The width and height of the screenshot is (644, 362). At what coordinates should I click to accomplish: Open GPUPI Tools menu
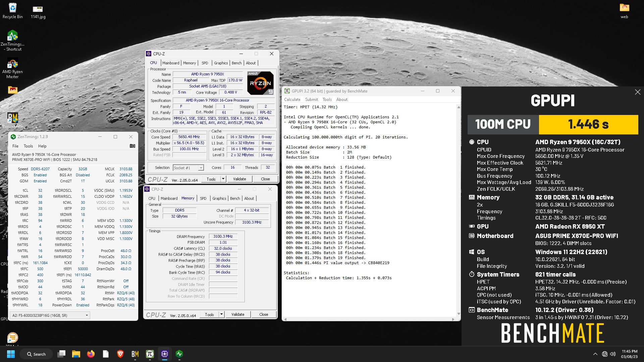coord(327,100)
